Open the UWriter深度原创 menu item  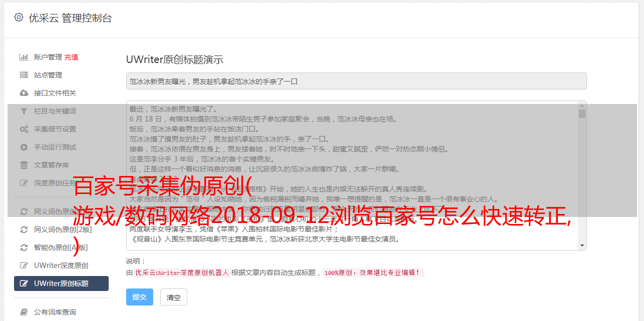click(61, 265)
